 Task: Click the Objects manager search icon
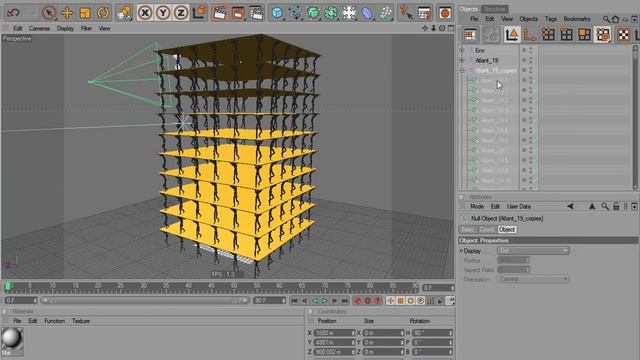pyautogui.click(x=607, y=19)
